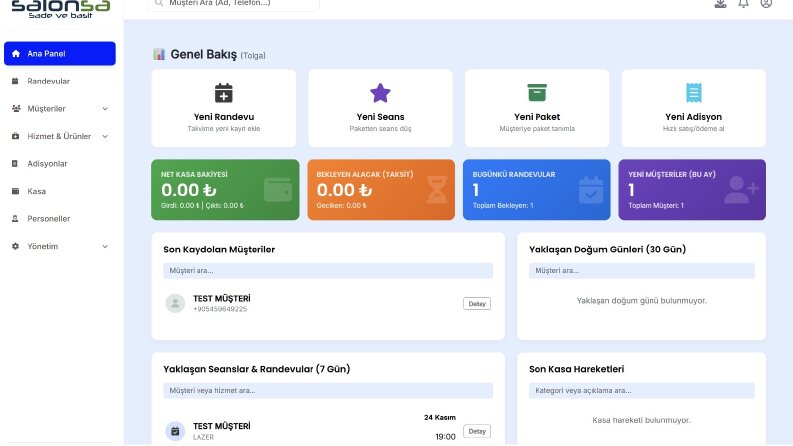Click the add-user icon on Yeni Müşteriler card
This screenshot has width=793, height=446.
tap(741, 190)
